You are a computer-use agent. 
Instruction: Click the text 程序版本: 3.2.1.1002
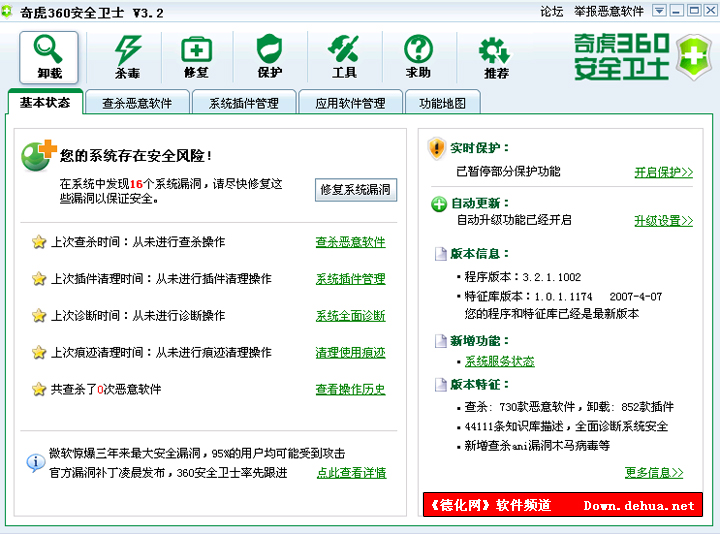[x=523, y=277]
